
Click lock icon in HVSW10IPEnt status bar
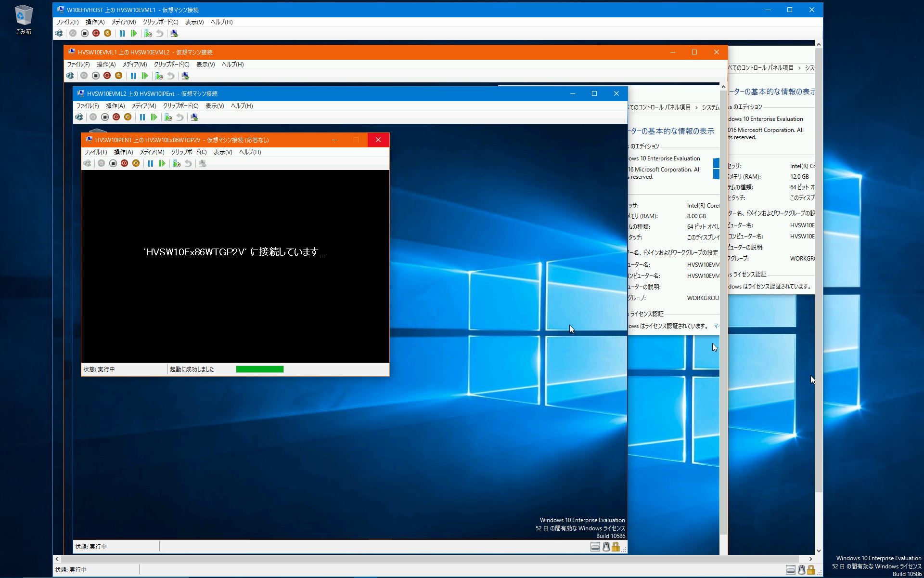click(x=616, y=547)
